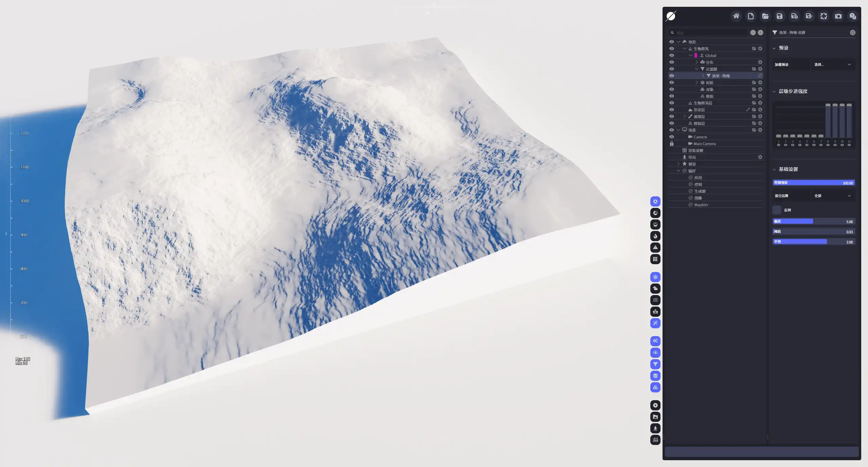The height and width of the screenshot is (467, 868).
Task: Select the Main Camera entry
Action: pos(704,143)
